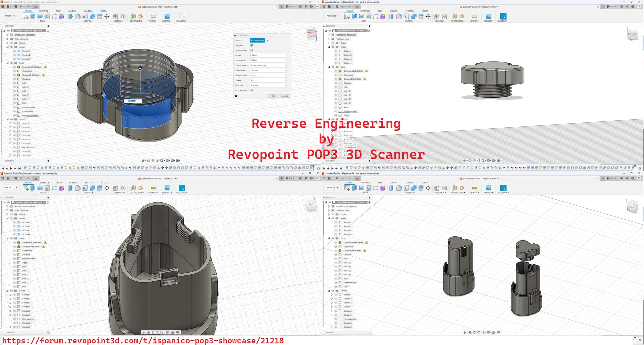Click the info icon in Filettatura dialog
This screenshot has width=644, height=345.
click(236, 96)
